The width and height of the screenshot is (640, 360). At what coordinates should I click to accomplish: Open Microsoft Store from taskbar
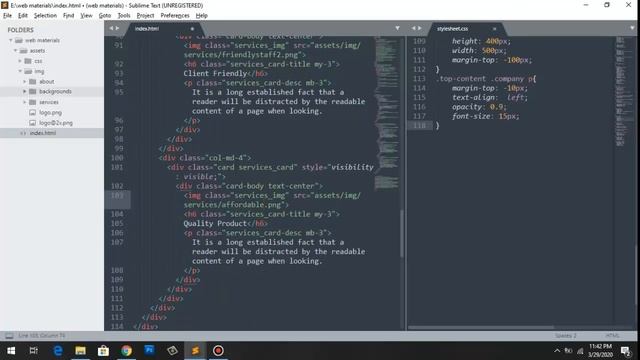103,351
